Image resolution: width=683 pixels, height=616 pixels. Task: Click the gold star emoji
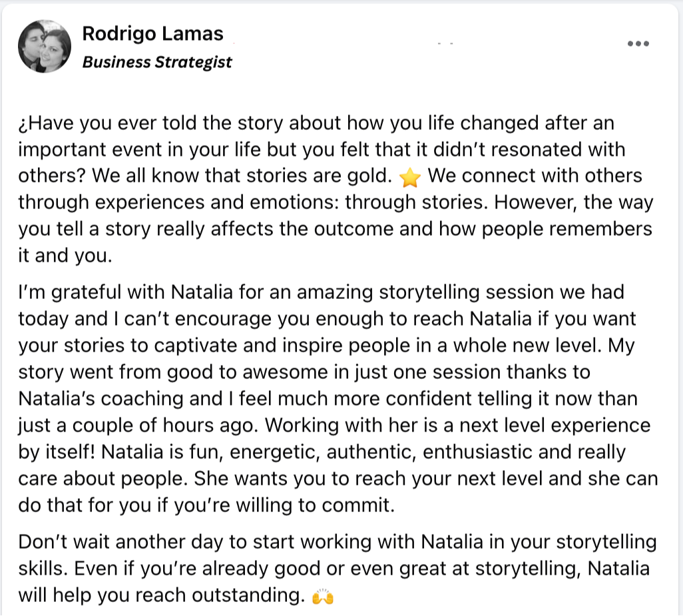click(410, 177)
